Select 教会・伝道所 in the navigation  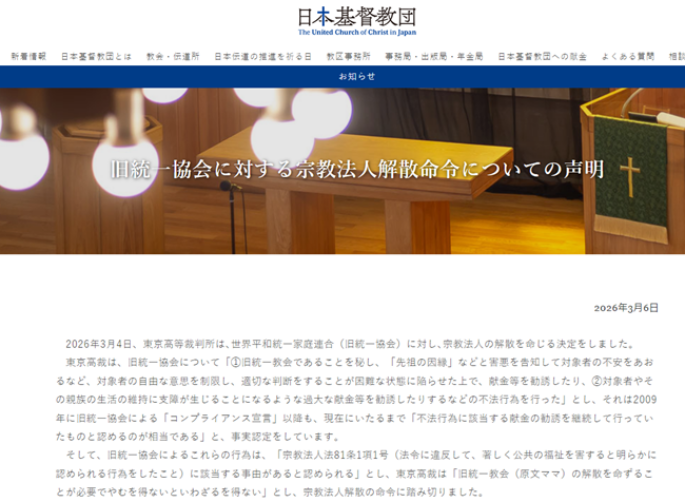click(x=173, y=56)
